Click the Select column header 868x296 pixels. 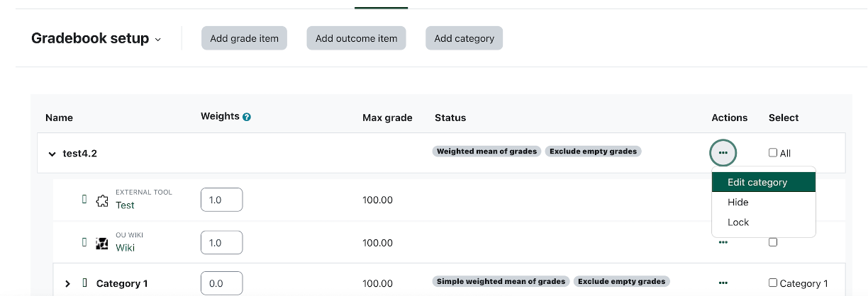tap(784, 118)
